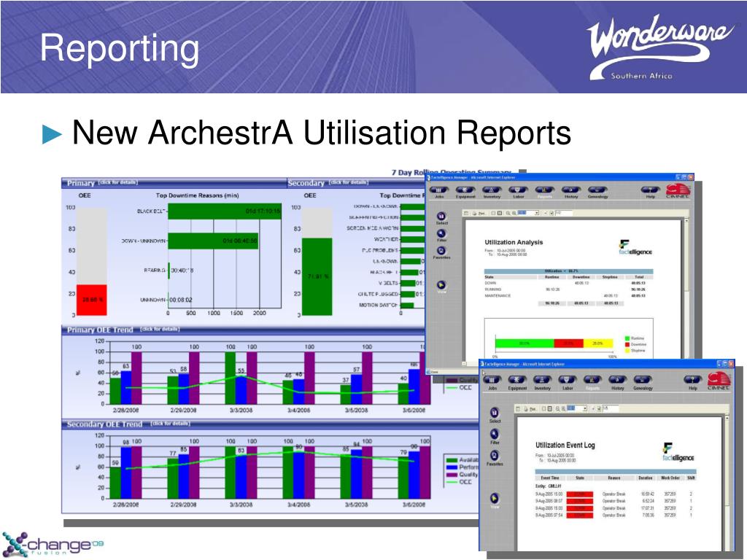
Task: Click View play icon in Utilization Analysis window
Action: [441, 285]
